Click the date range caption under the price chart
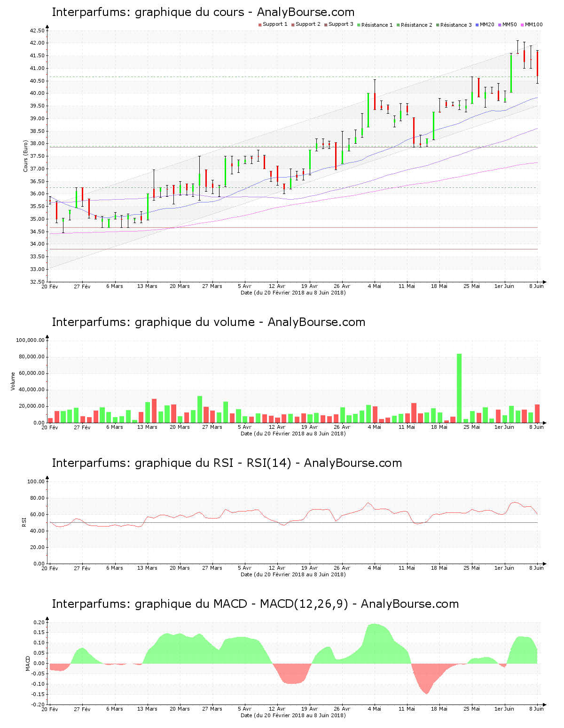The height and width of the screenshot is (728, 564). [293, 293]
